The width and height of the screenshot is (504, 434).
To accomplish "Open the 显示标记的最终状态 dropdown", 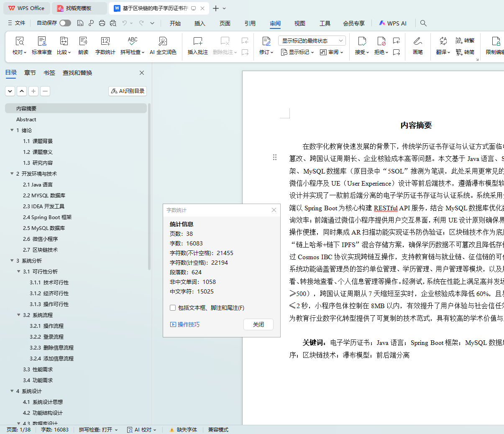I will [x=312, y=41].
